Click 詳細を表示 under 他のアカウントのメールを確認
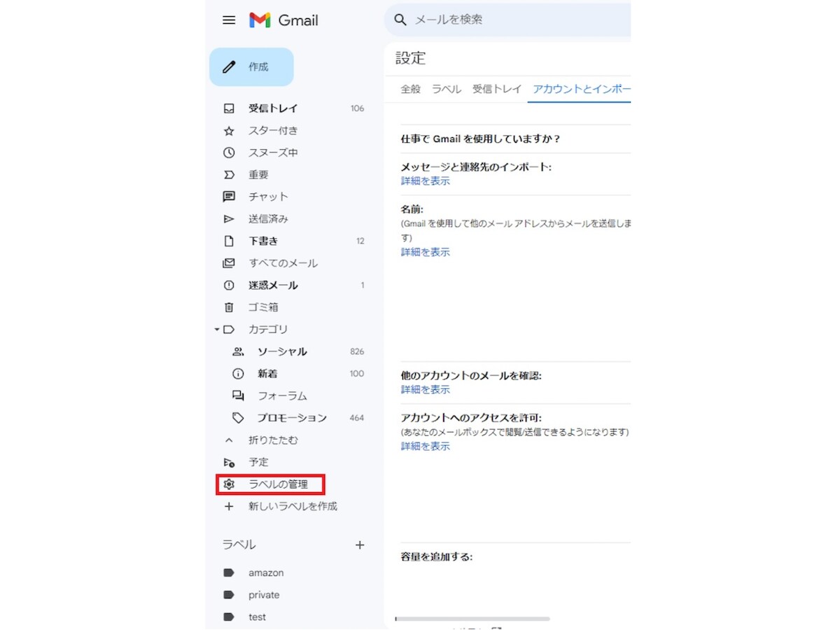The height and width of the screenshot is (630, 840). 426,390
